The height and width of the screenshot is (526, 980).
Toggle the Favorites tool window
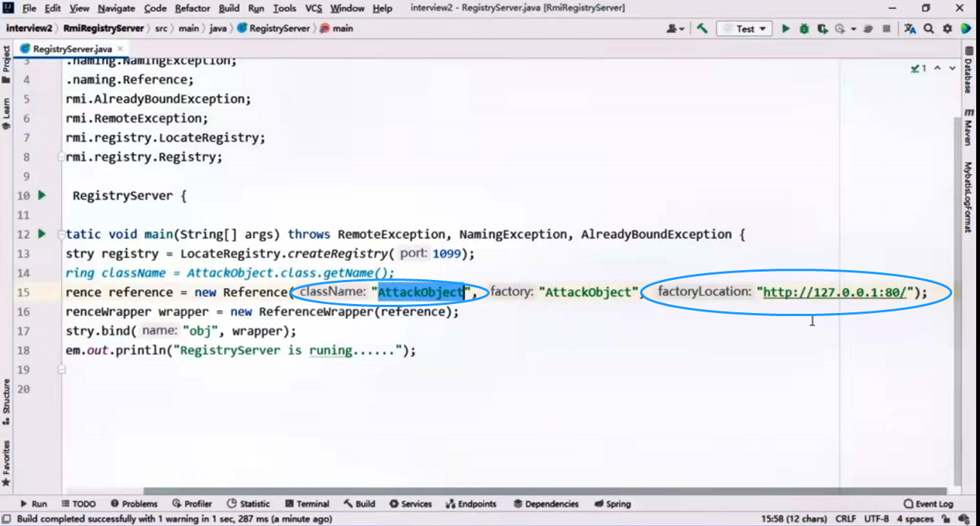[x=6, y=462]
